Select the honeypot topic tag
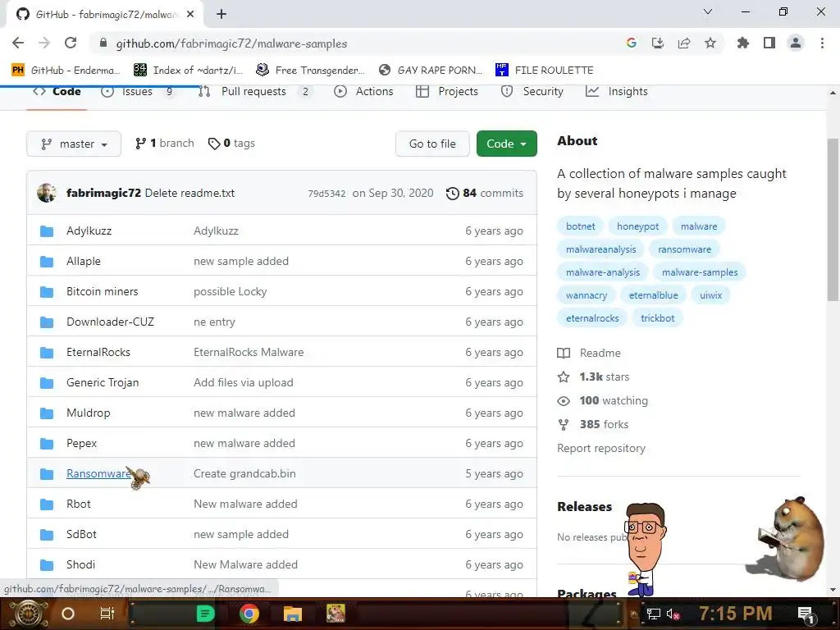Screen dimensions: 840x630 click(637, 226)
